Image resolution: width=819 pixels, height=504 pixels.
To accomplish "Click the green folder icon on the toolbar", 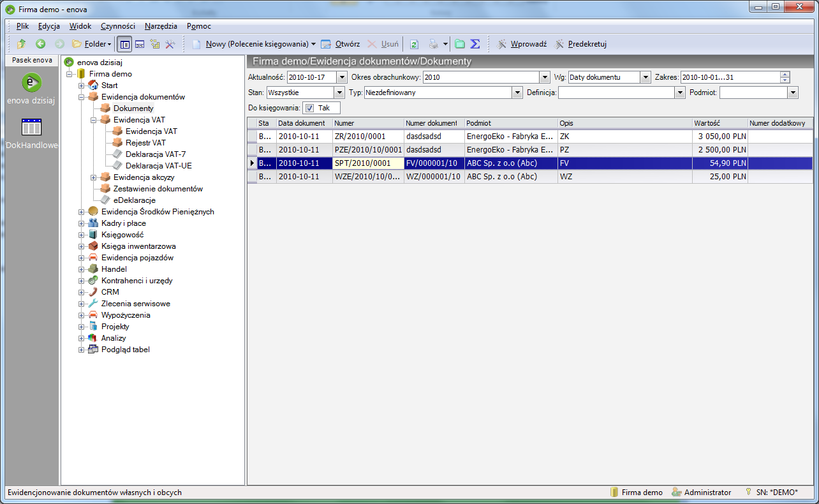I will [459, 43].
